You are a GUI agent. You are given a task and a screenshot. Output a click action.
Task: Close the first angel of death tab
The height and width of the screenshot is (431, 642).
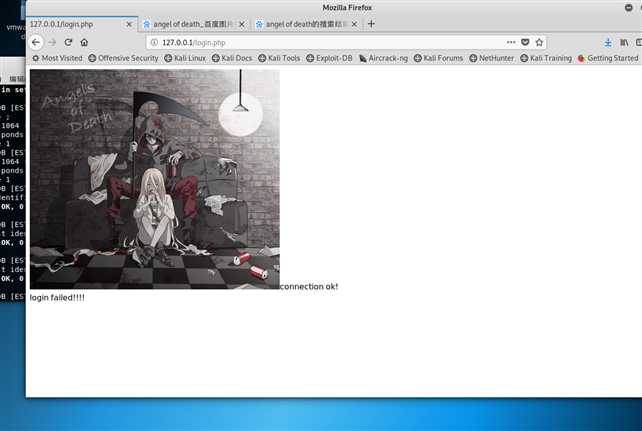point(242,25)
